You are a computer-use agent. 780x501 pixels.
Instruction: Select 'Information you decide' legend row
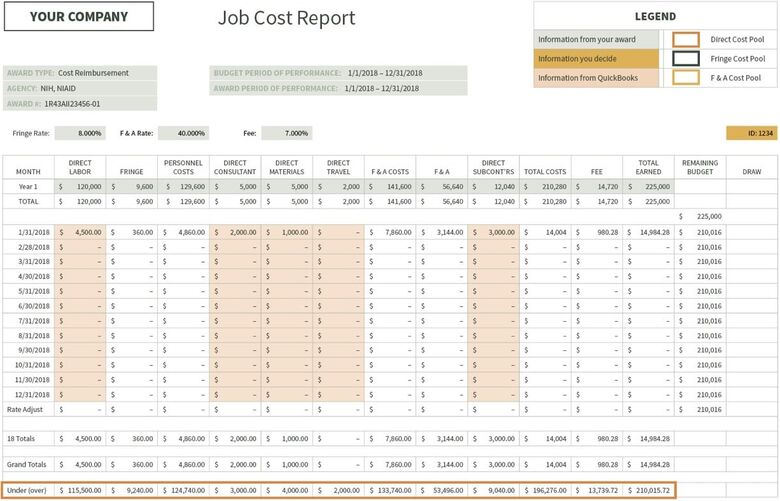click(596, 59)
